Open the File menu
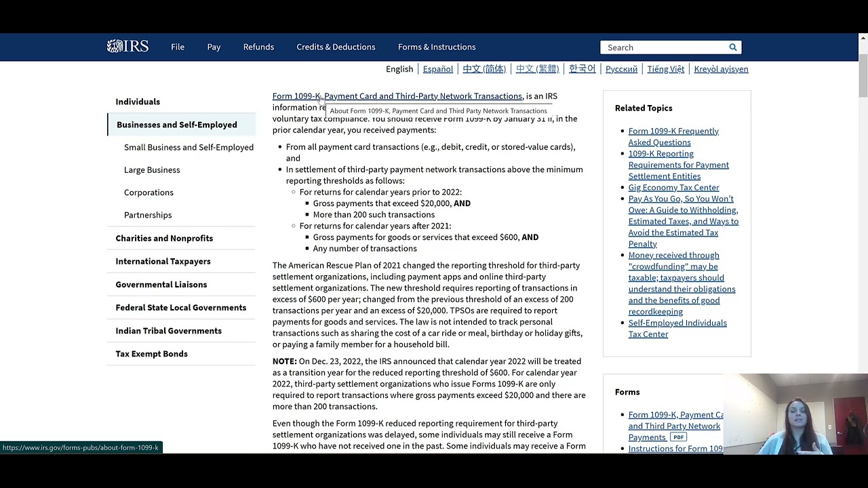Image resolution: width=868 pixels, height=488 pixels. pos(178,47)
